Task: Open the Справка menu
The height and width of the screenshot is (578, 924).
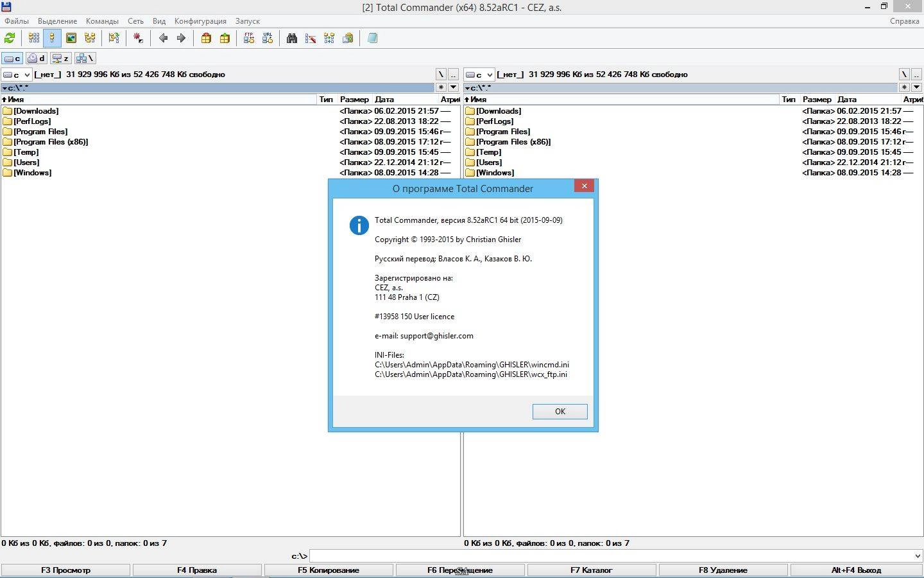Action: tap(905, 21)
